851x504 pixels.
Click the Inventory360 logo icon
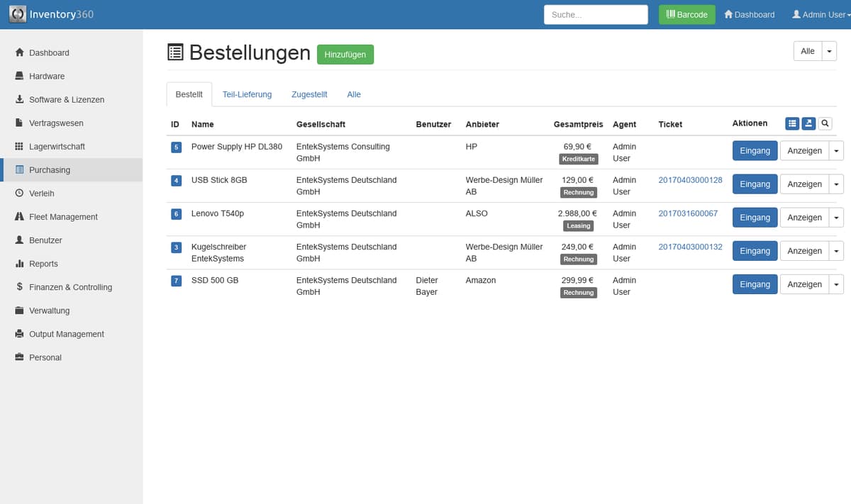point(18,14)
